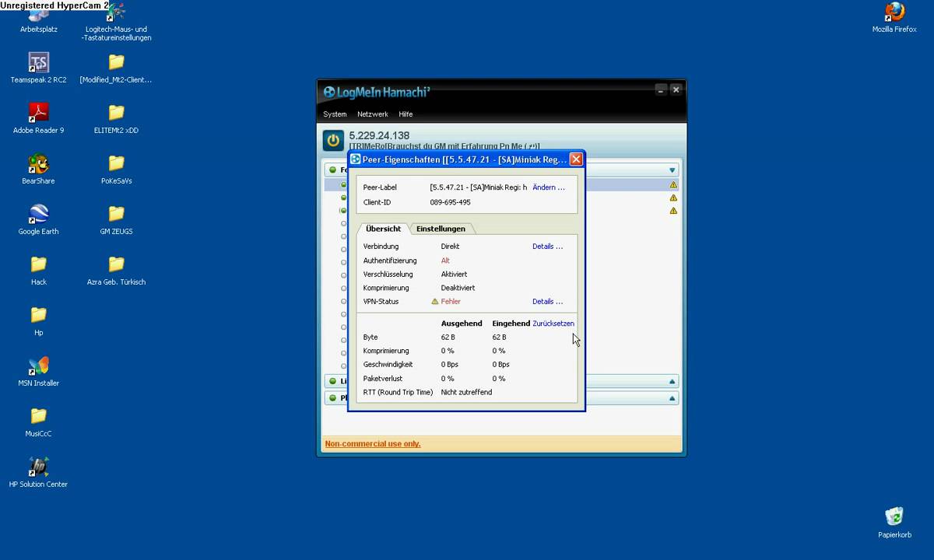This screenshot has width=934, height=560.
Task: Click Zurücksetzen to reset statistics
Action: tap(553, 324)
